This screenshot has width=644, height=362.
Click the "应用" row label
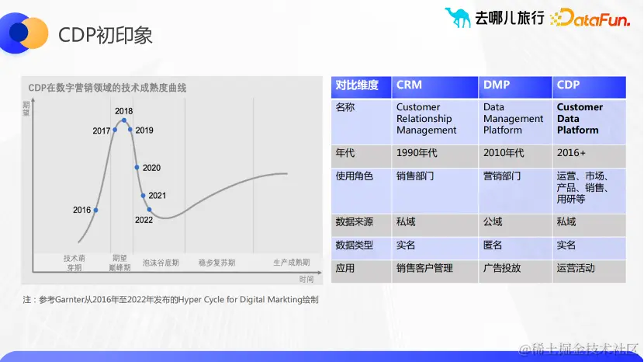click(345, 268)
